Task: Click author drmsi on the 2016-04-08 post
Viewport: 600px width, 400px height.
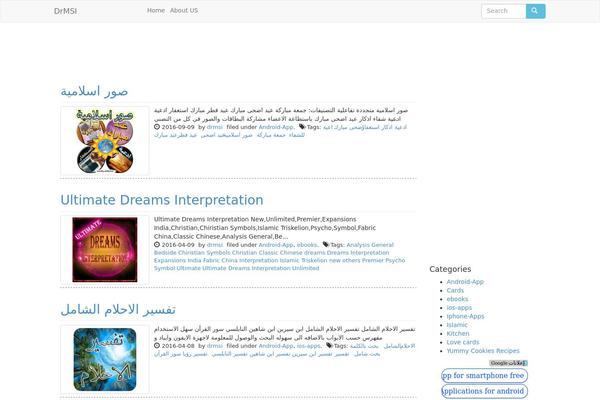Action: [215, 346]
